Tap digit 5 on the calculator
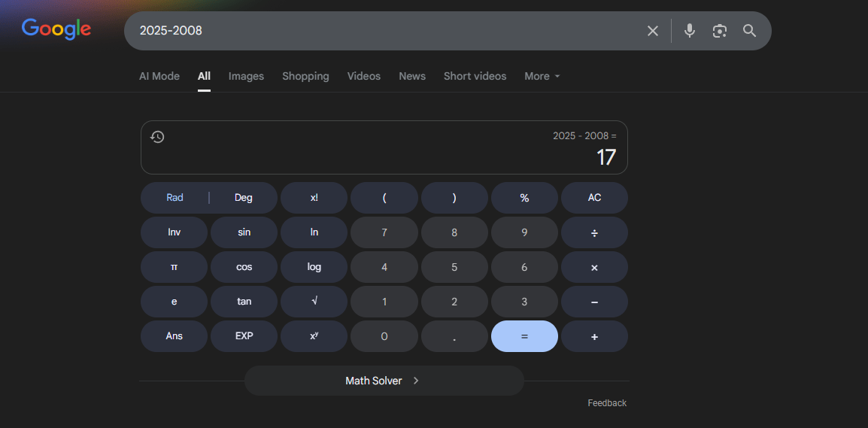Image resolution: width=868 pixels, height=428 pixels. 454,267
